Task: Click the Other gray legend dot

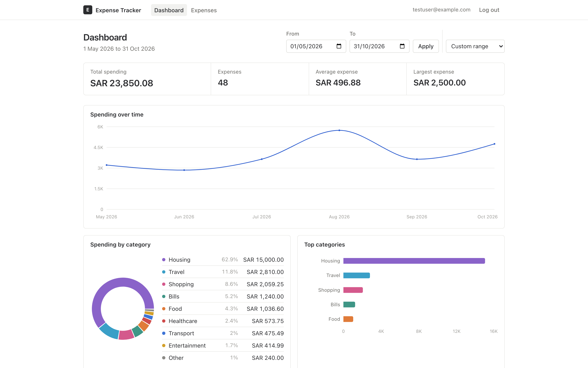Action: (x=164, y=358)
